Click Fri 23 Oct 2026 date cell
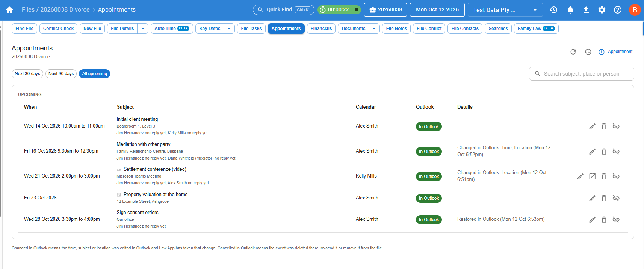This screenshot has width=644, height=269. click(x=40, y=198)
